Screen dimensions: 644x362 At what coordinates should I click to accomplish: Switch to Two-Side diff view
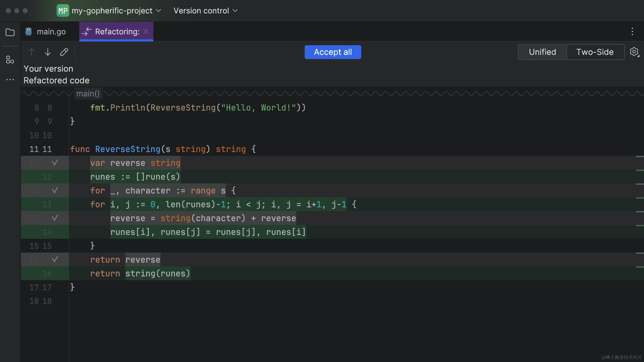coord(595,52)
